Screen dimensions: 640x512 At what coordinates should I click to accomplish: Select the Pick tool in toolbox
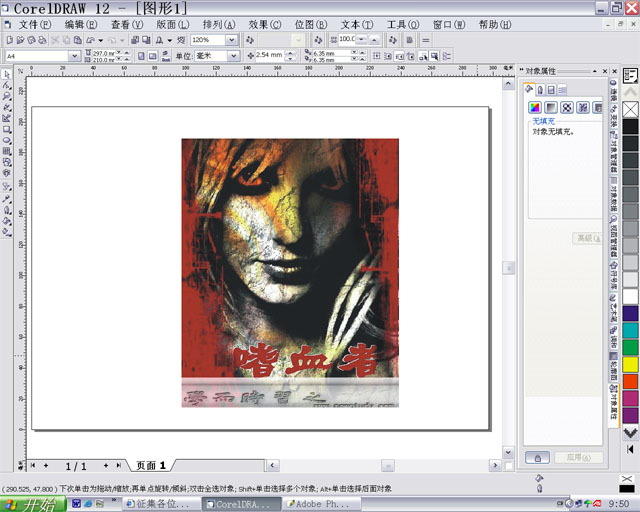(x=7, y=74)
